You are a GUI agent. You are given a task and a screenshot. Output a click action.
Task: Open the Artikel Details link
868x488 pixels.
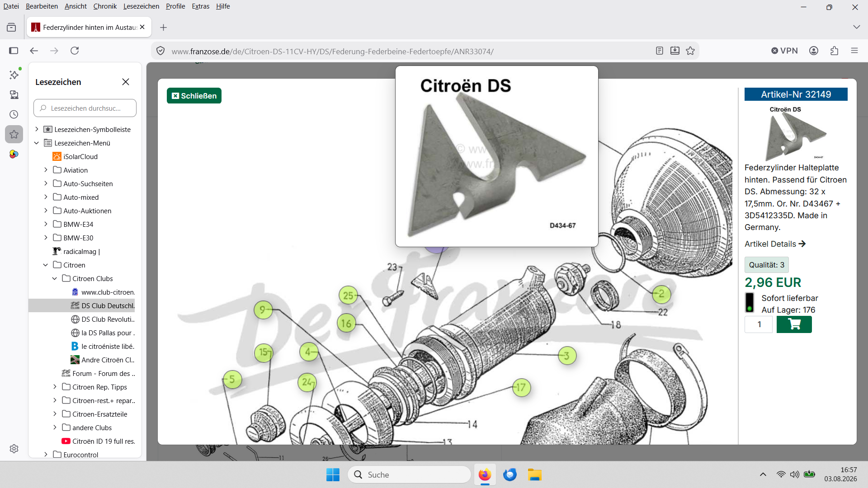point(775,244)
